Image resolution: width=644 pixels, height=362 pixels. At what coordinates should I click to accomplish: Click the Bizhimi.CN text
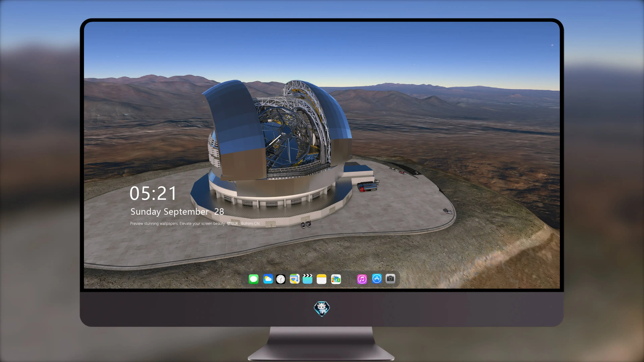pyautogui.click(x=250, y=223)
